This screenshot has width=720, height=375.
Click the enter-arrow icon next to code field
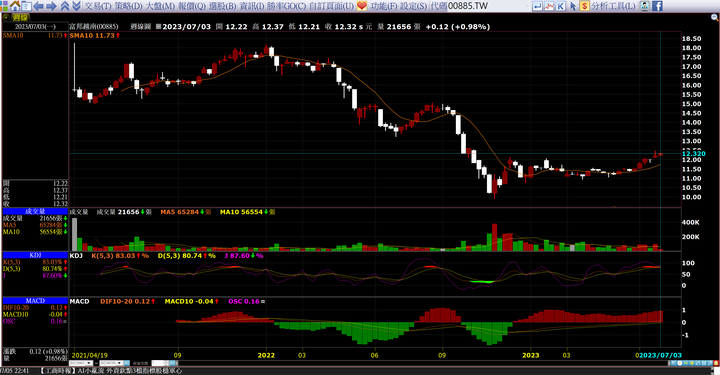coord(537,6)
